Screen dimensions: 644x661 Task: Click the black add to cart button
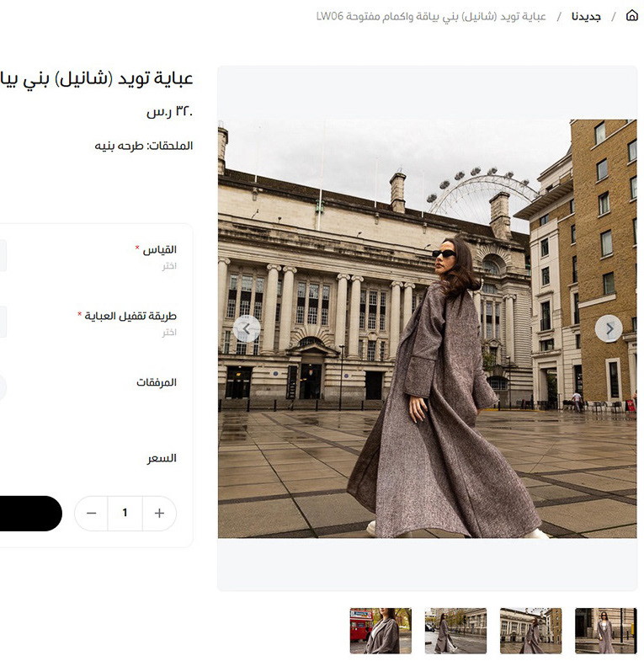(31, 513)
